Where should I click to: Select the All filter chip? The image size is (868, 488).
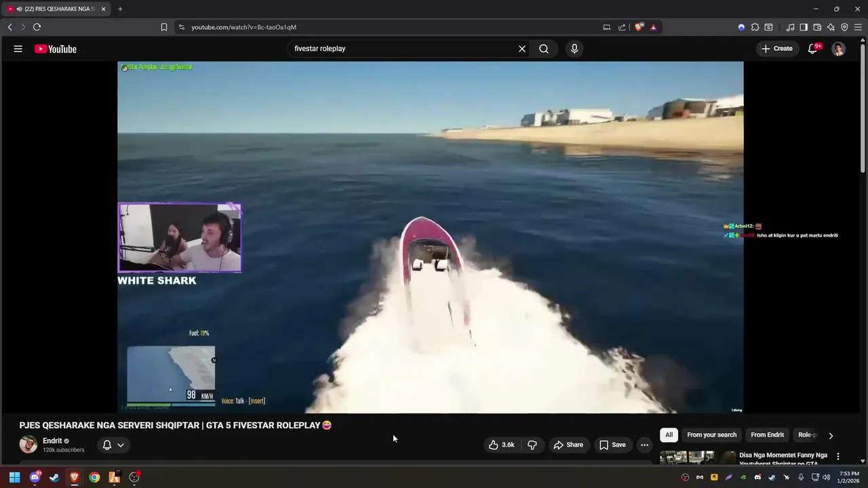coord(669,435)
